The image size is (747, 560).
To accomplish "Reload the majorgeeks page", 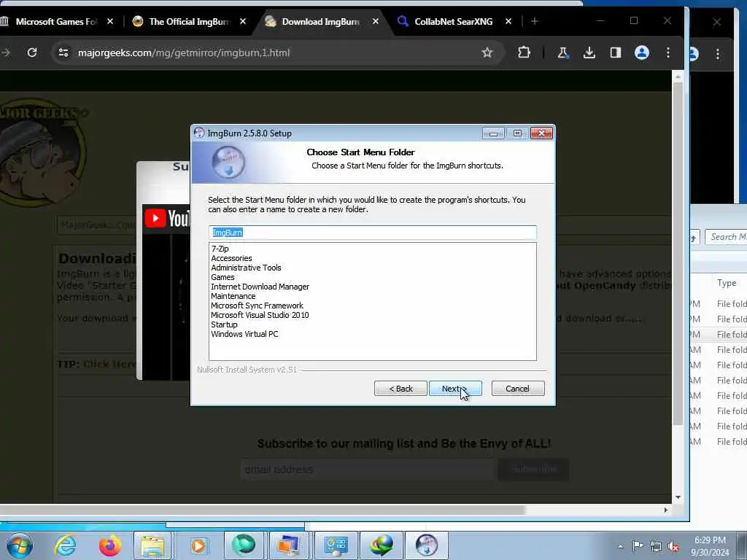I will click(x=32, y=52).
